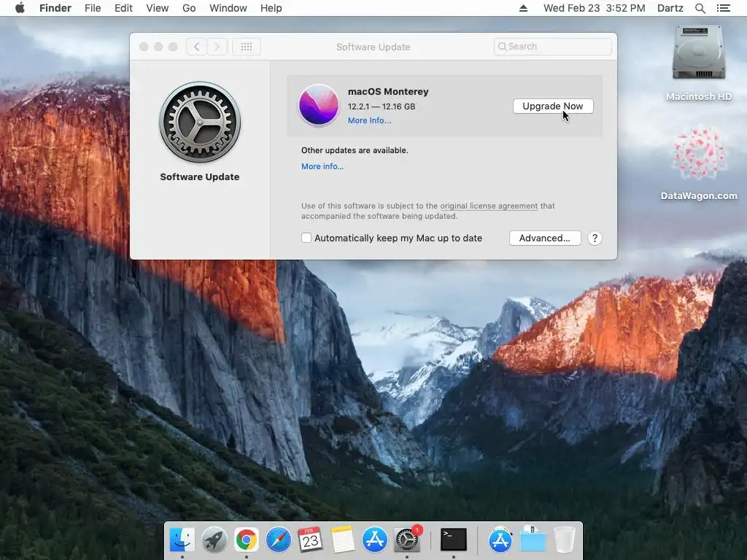The height and width of the screenshot is (560, 747).
Task: Open Notification Center list icon
Action: [724, 8]
